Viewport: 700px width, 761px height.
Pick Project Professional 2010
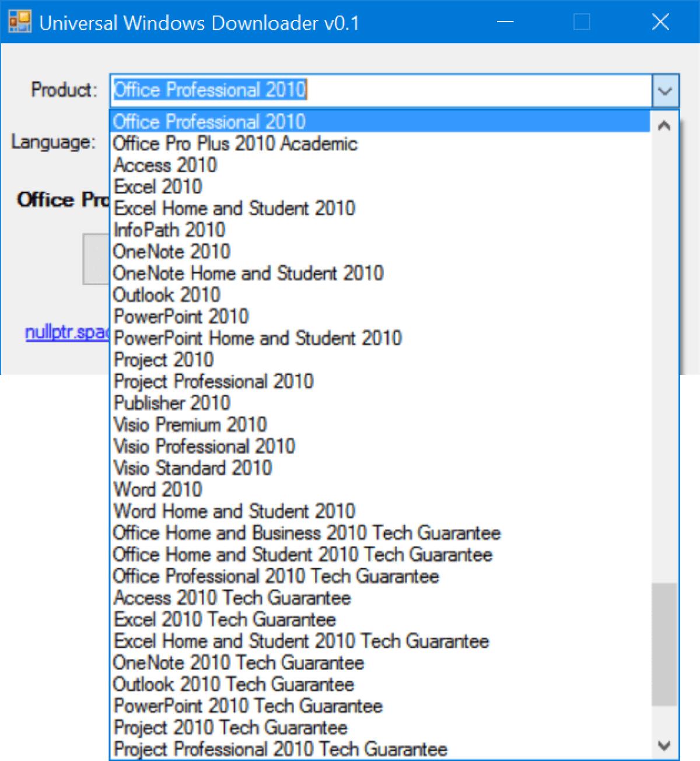pos(213,381)
